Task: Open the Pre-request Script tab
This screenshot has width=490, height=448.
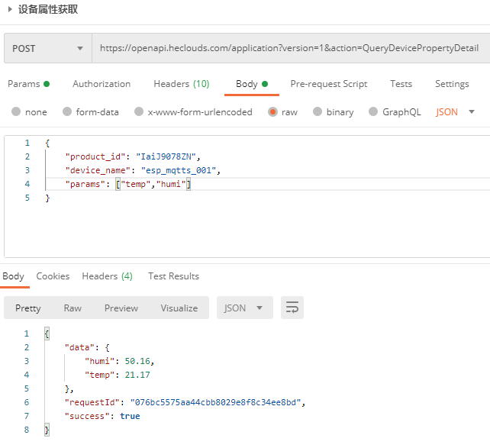Action: [329, 84]
